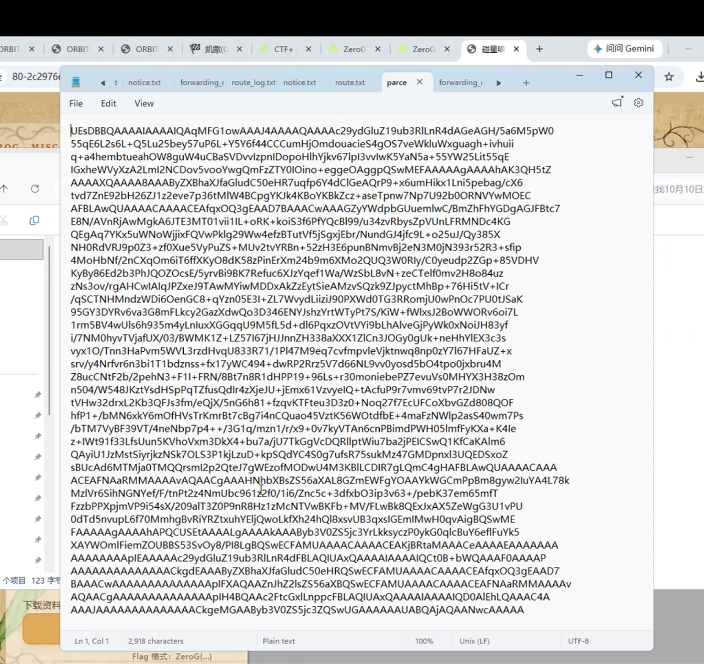Click the 123 字节 size in Explorer status bar
This screenshot has height=664, width=704.
point(46,580)
